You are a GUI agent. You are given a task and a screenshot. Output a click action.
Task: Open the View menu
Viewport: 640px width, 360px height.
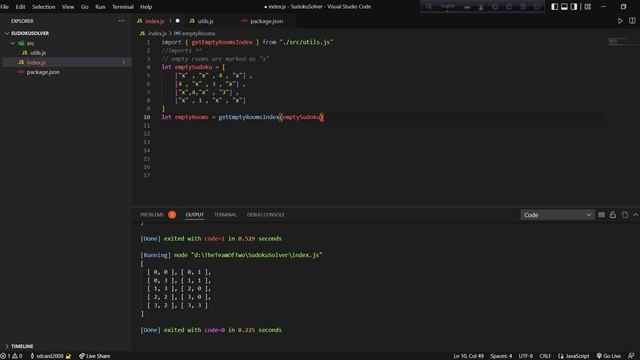[68, 7]
